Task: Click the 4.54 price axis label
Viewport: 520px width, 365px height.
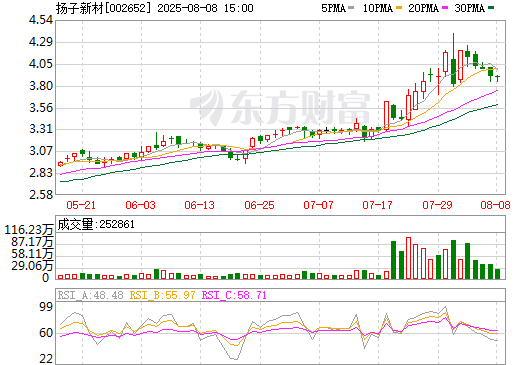Action: pyautogui.click(x=41, y=20)
